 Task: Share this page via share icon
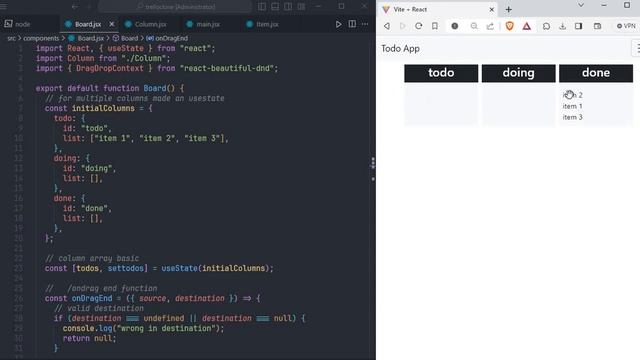click(490, 26)
